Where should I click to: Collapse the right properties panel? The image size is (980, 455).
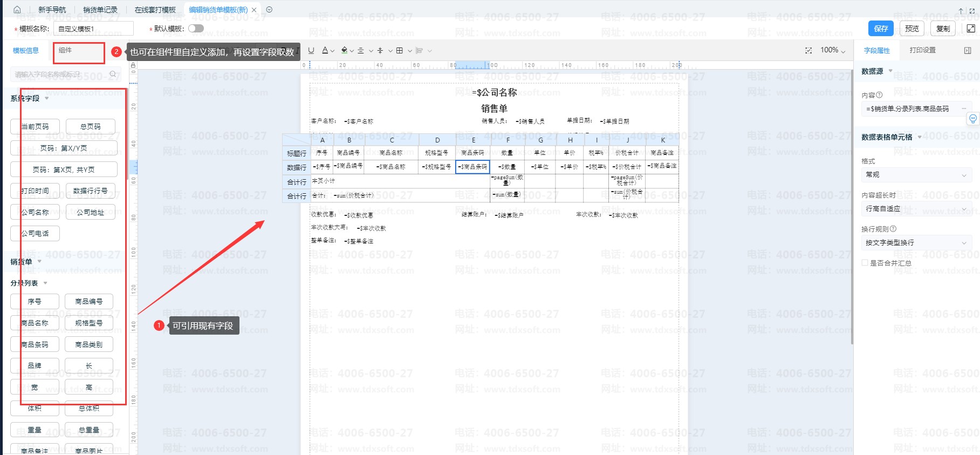click(968, 51)
